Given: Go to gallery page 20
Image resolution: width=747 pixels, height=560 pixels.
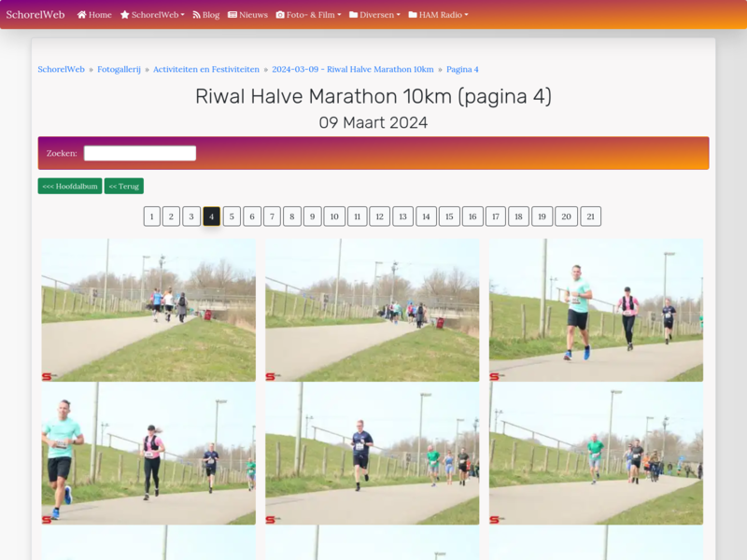Looking at the screenshot, I should pos(567,217).
